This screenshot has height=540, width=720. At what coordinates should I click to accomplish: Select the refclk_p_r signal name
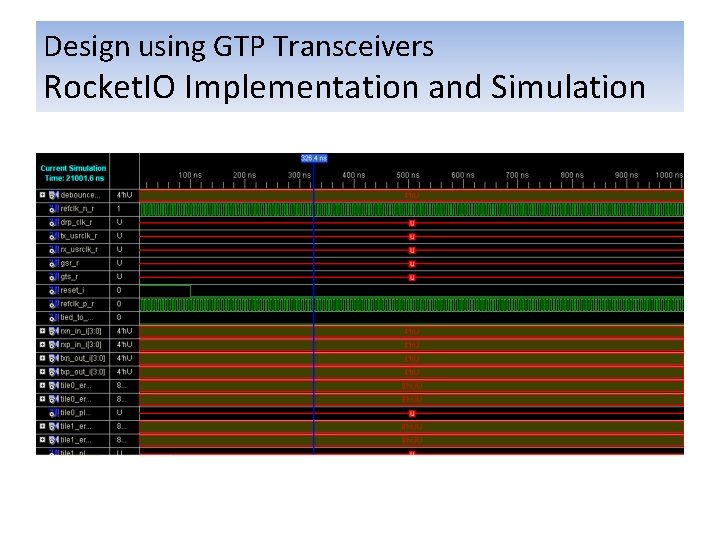click(x=77, y=304)
